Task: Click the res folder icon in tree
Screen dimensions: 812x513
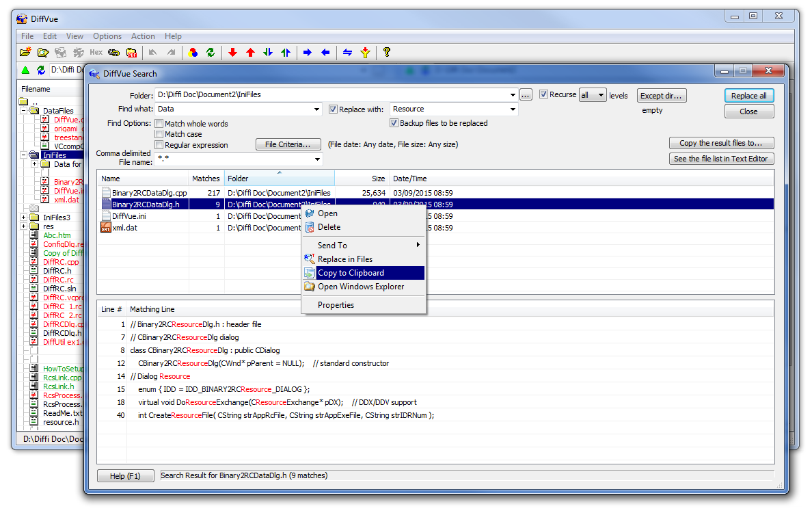Action: pyautogui.click(x=35, y=226)
